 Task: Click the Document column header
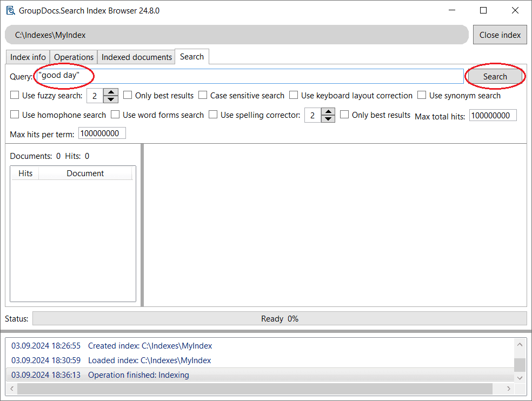(x=85, y=173)
